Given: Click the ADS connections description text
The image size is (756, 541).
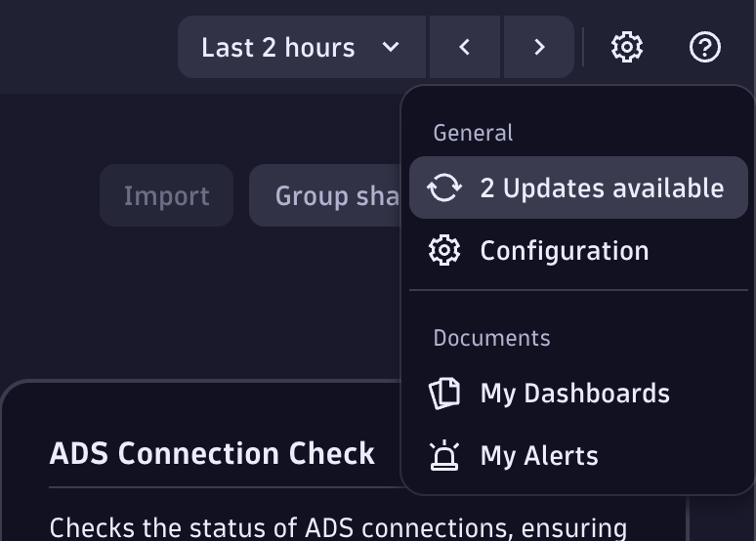Looking at the screenshot, I should click(338, 527).
